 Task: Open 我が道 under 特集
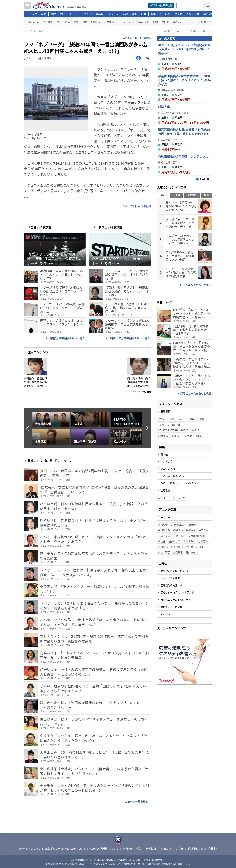(164, 455)
